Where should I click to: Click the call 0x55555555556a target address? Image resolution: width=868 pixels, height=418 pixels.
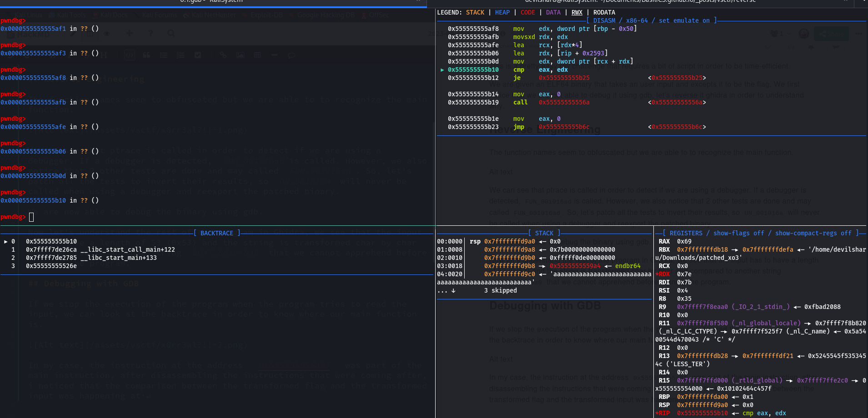(x=564, y=103)
